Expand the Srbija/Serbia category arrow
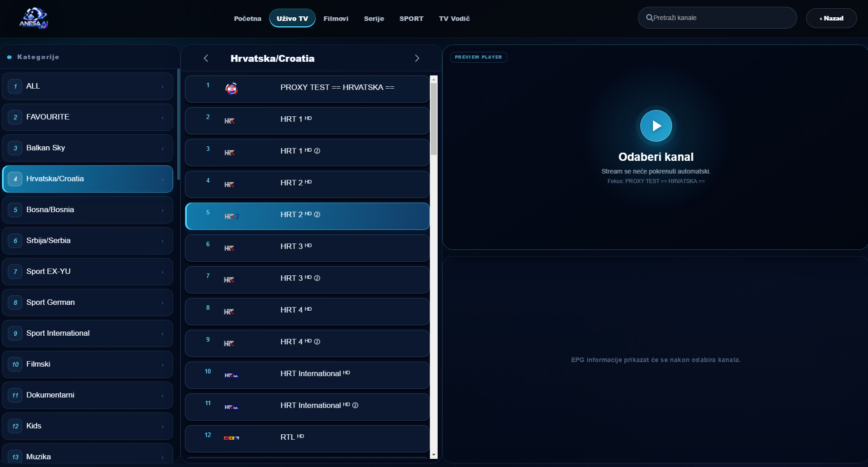The width and height of the screenshot is (868, 467). (x=162, y=241)
